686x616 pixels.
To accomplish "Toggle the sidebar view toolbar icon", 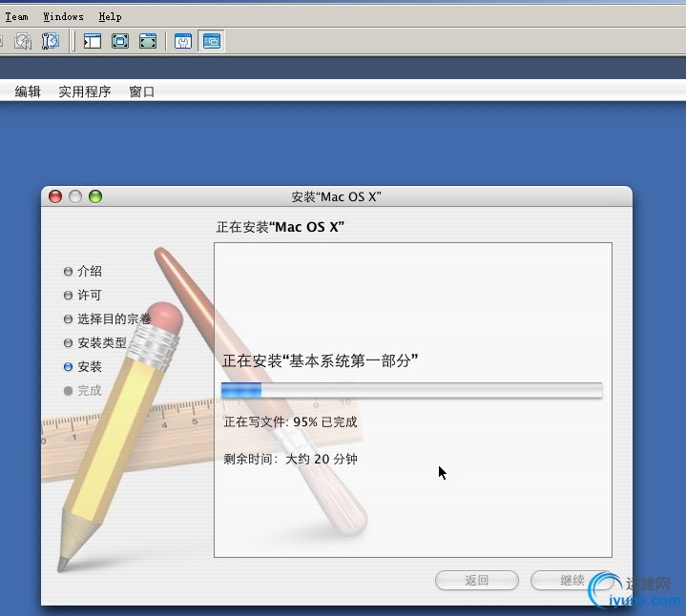I will [93, 41].
